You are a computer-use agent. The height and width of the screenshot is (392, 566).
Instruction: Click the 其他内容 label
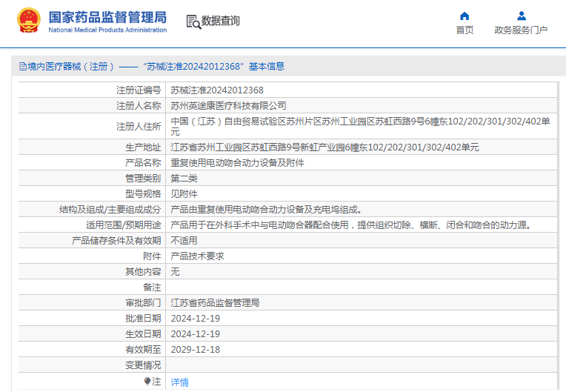pos(143,271)
